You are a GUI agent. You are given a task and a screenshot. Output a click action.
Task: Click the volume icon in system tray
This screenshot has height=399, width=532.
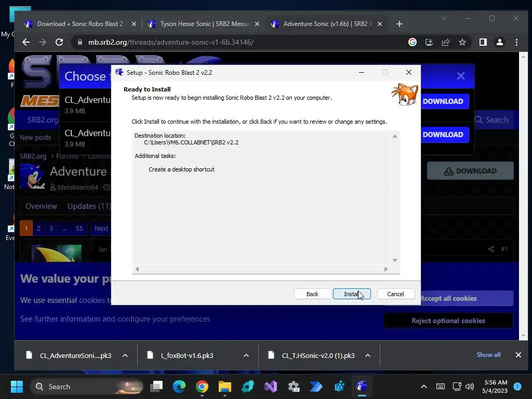[470, 387]
